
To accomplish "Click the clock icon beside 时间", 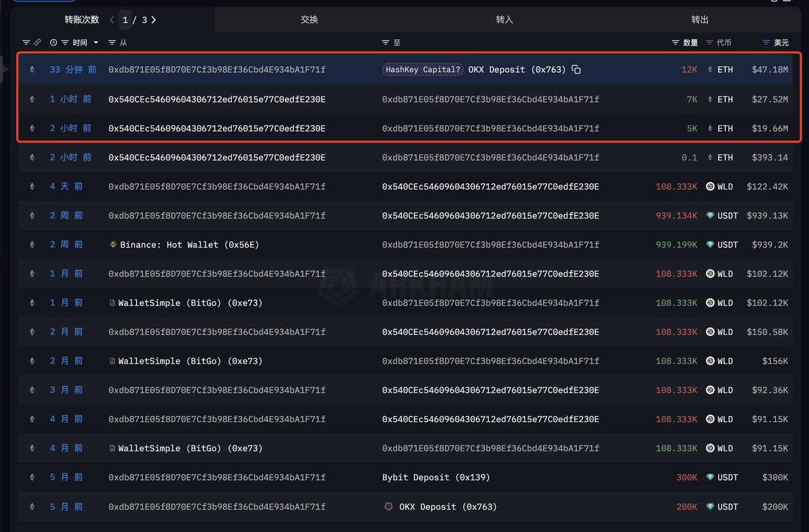I will pyautogui.click(x=53, y=42).
